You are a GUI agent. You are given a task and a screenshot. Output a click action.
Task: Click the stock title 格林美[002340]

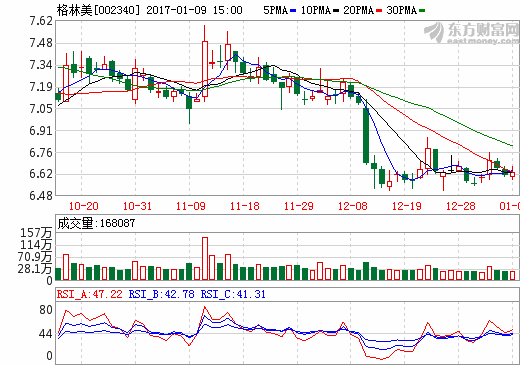[98, 10]
